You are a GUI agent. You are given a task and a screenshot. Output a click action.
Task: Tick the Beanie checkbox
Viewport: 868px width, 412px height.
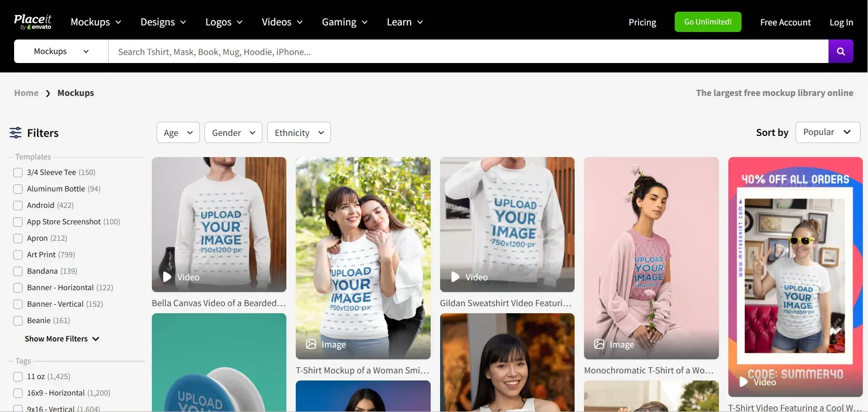[18, 321]
